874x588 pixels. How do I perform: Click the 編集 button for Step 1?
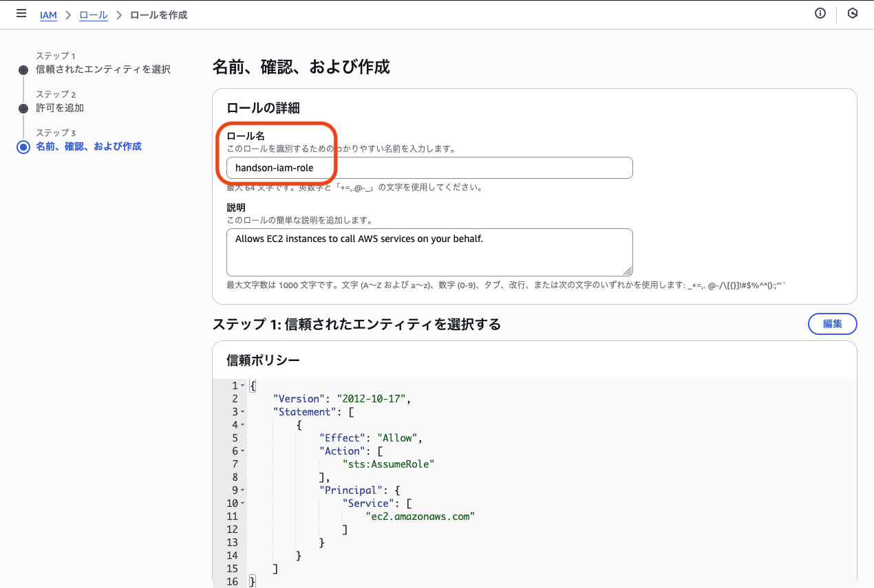click(x=832, y=324)
